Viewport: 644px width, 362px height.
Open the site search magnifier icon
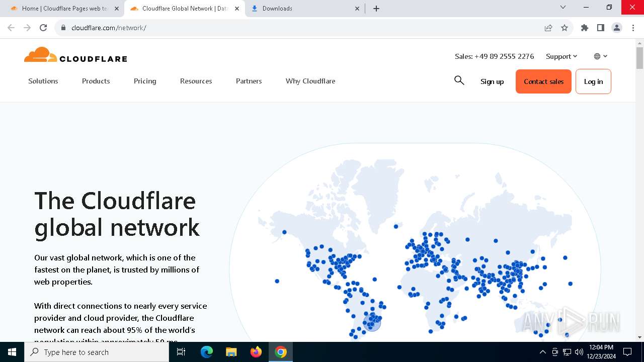click(x=459, y=80)
